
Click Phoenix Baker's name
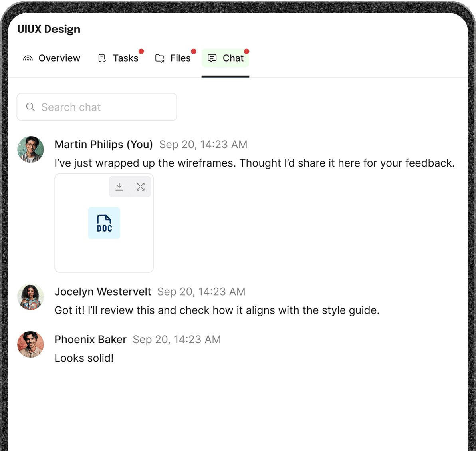tap(90, 340)
